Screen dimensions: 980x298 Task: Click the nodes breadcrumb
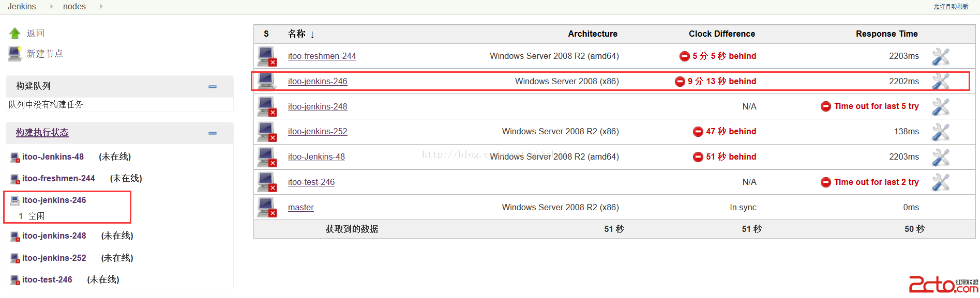pyautogui.click(x=74, y=6)
